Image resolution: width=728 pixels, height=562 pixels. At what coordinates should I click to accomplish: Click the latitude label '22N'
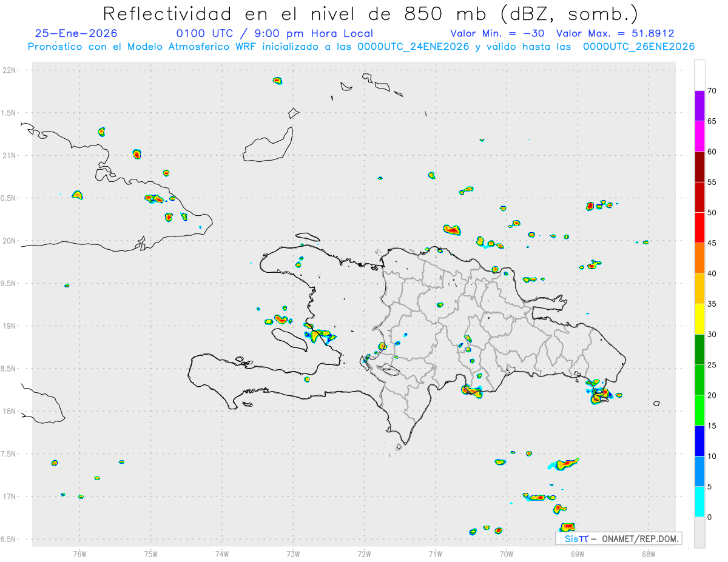pos(10,70)
